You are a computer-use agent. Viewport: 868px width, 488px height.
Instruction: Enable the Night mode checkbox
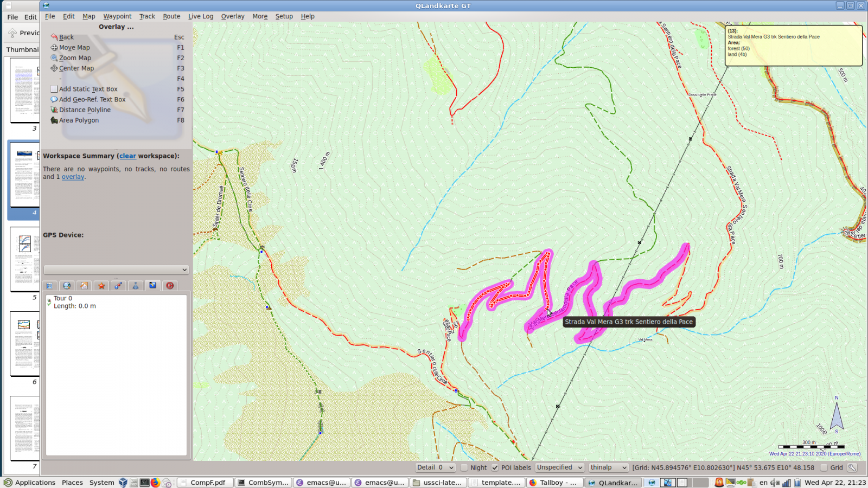pyautogui.click(x=464, y=467)
